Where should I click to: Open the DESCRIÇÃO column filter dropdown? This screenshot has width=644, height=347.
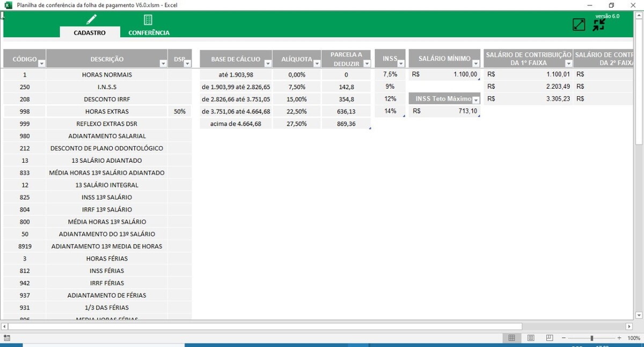163,63
